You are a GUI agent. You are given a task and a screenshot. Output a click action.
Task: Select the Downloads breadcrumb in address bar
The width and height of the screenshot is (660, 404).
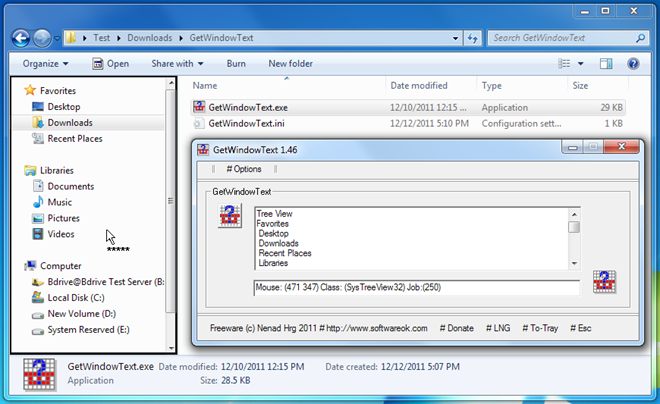coord(149,38)
